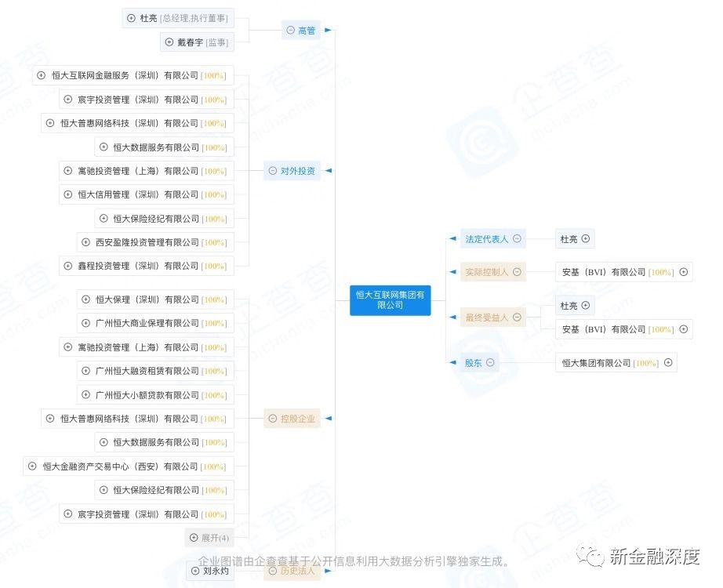Expand plus icon of 广州恒大融资租赁有限公司

pos(85,371)
